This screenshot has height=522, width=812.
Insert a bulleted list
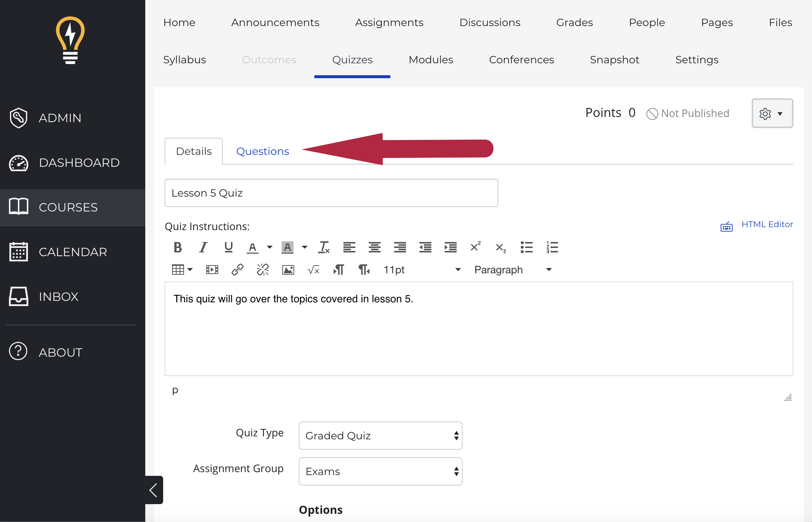(x=527, y=247)
